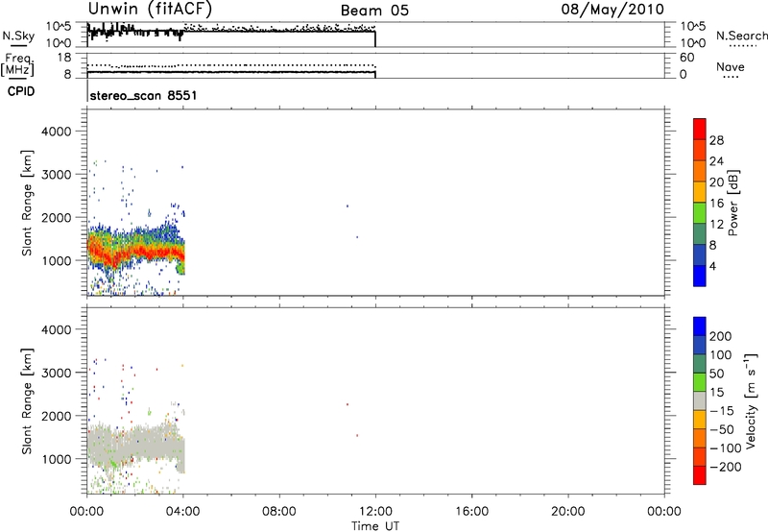Screen dimensions: 768x532
Task: Click the gray scatter band in the velocity plot
Action: pos(137,447)
